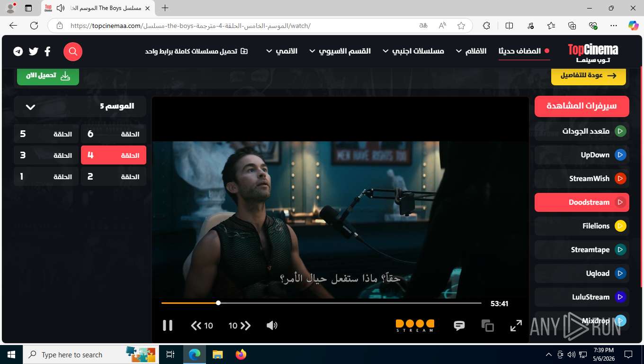Click the red search button
The image size is (644, 364).
coord(73,52)
